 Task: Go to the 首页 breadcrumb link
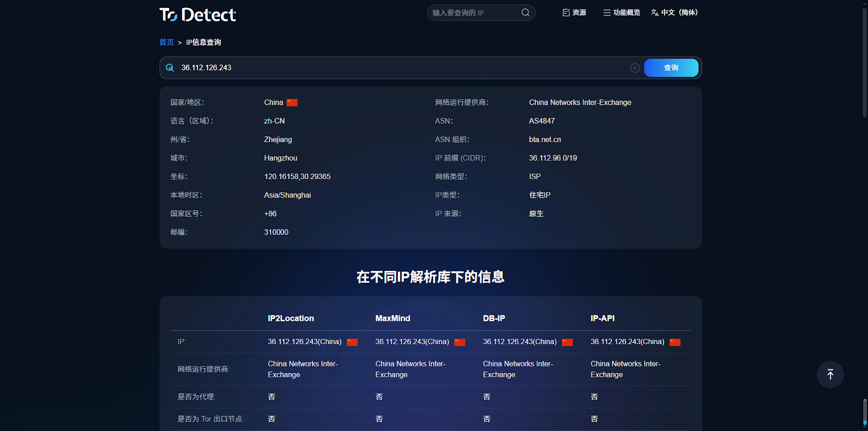click(x=167, y=42)
